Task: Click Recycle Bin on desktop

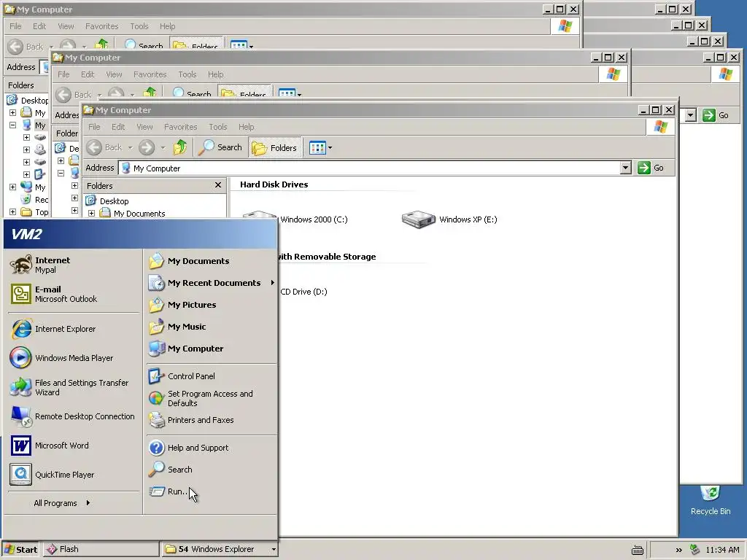Action: click(x=711, y=500)
